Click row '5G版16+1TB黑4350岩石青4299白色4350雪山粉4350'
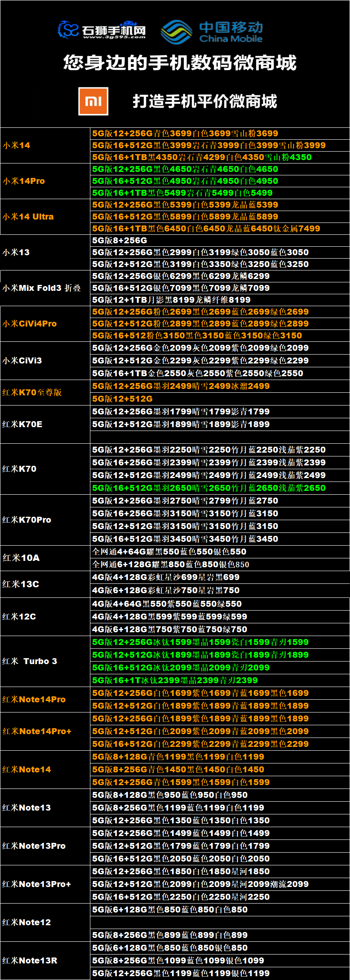This screenshot has width=350, height=980. tap(220, 157)
